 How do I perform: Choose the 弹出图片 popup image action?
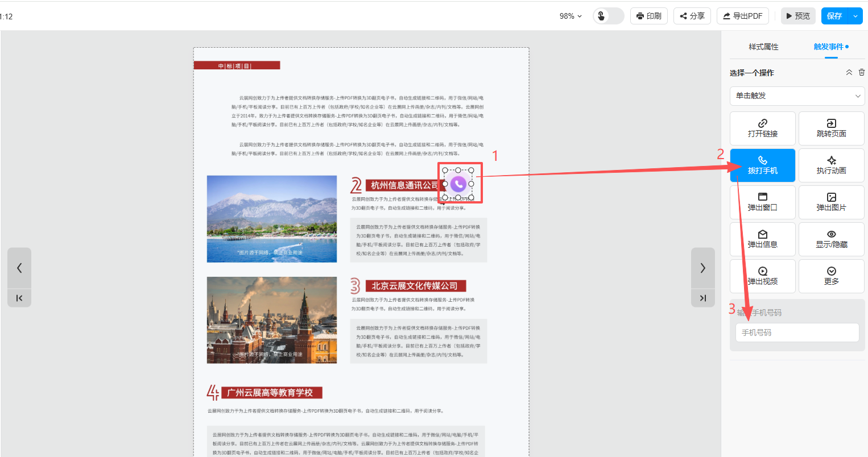point(831,202)
